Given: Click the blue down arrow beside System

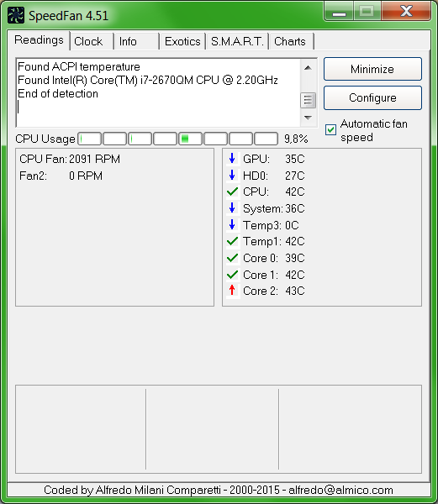Looking at the screenshot, I should (x=232, y=208).
